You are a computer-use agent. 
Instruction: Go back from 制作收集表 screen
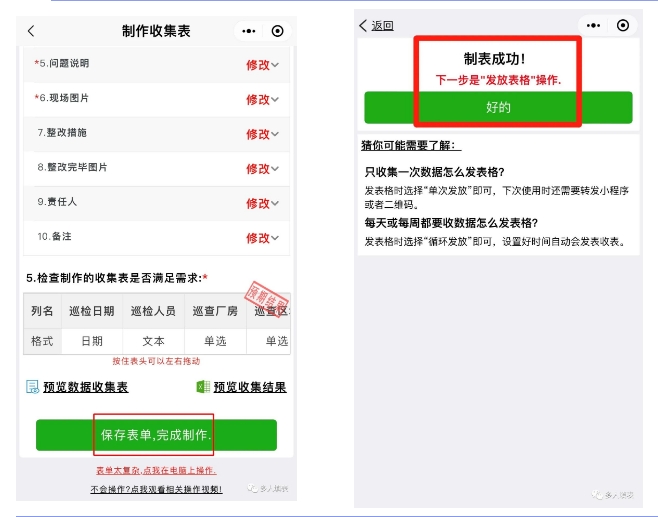[x=31, y=31]
